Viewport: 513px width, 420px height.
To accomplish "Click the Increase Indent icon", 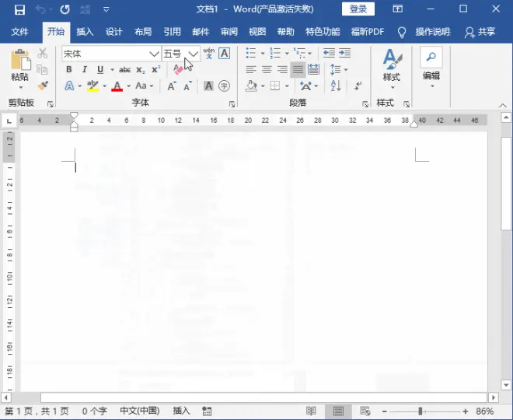I will point(345,53).
